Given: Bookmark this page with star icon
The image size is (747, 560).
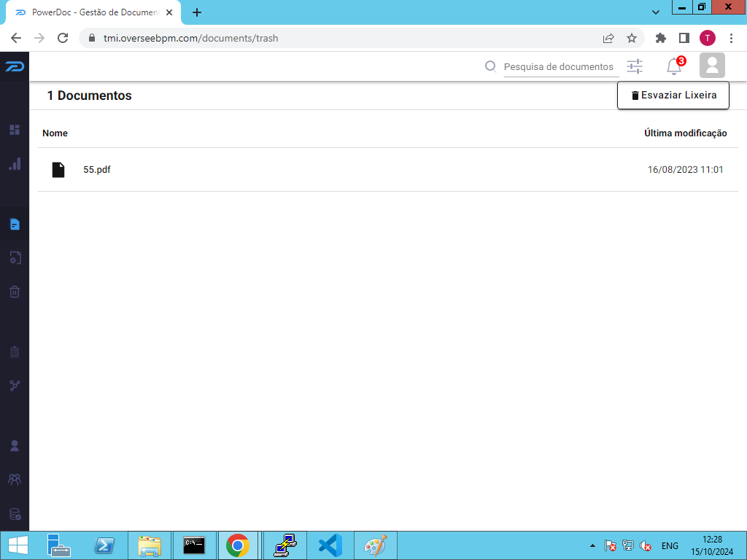Looking at the screenshot, I should coord(632,38).
